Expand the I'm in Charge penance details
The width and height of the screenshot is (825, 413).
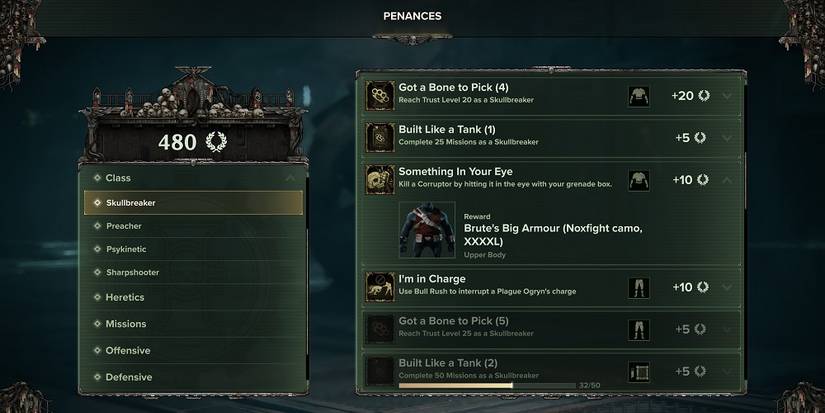click(x=726, y=287)
